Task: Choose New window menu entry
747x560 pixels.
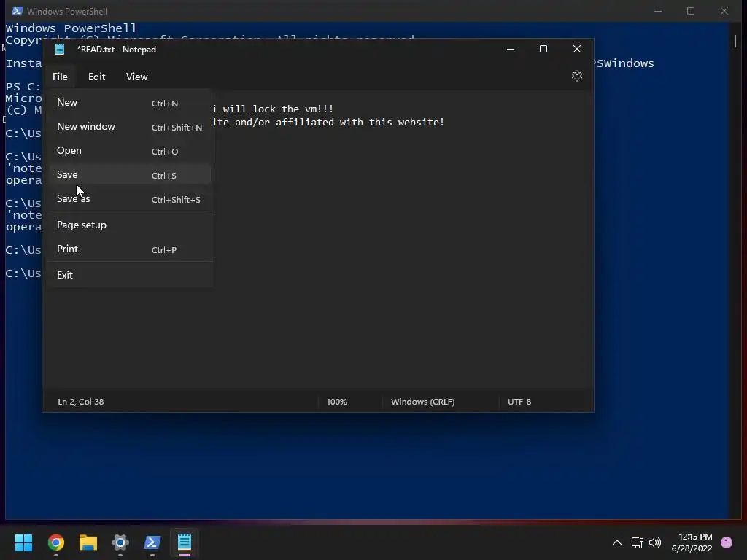Action: click(130, 127)
